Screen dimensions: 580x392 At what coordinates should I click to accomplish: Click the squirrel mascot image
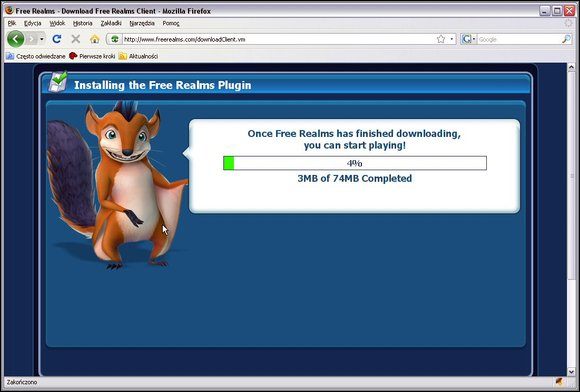(x=117, y=185)
